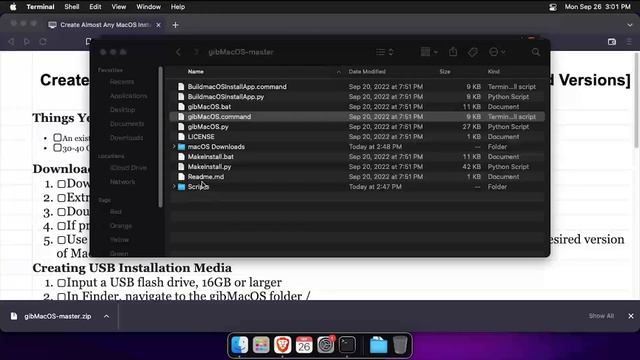Select the 'Create Almost Any MacOS' browser tab
The width and height of the screenshot is (640, 360).
pos(105,25)
